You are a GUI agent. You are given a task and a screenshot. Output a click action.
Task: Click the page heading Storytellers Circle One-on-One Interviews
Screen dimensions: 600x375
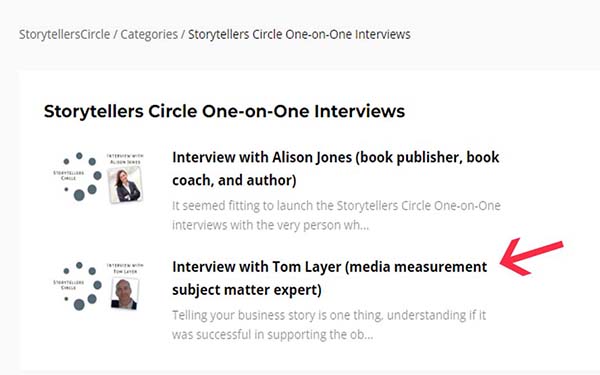tap(224, 111)
